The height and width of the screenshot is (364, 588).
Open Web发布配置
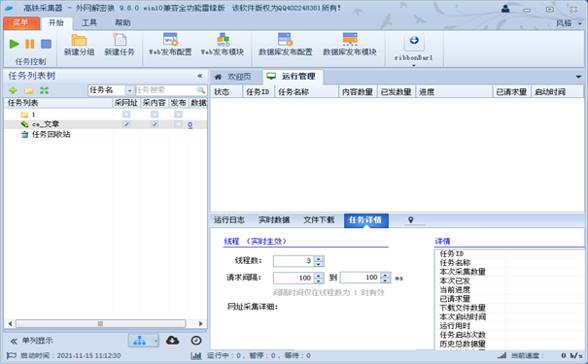click(170, 45)
